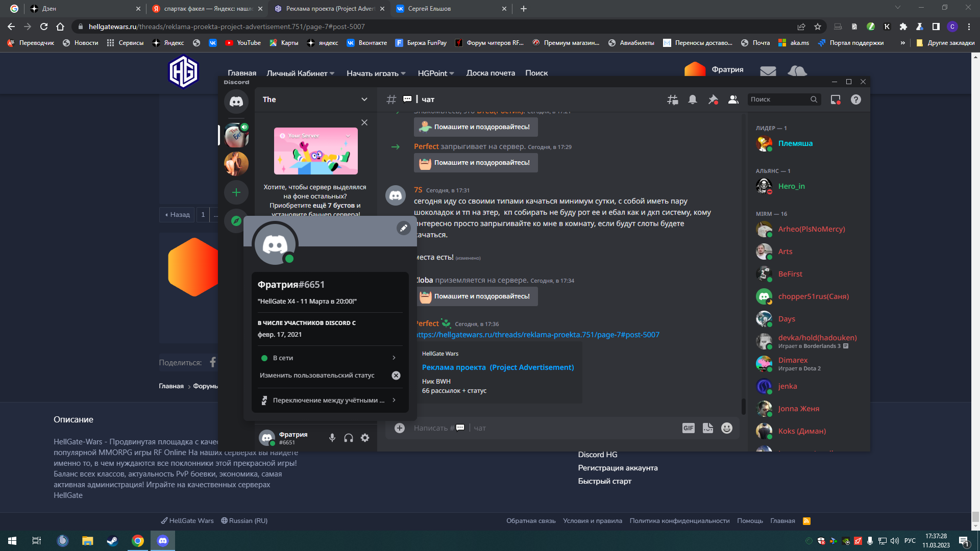
Task: Open GIF picker in message box
Action: 689,428
